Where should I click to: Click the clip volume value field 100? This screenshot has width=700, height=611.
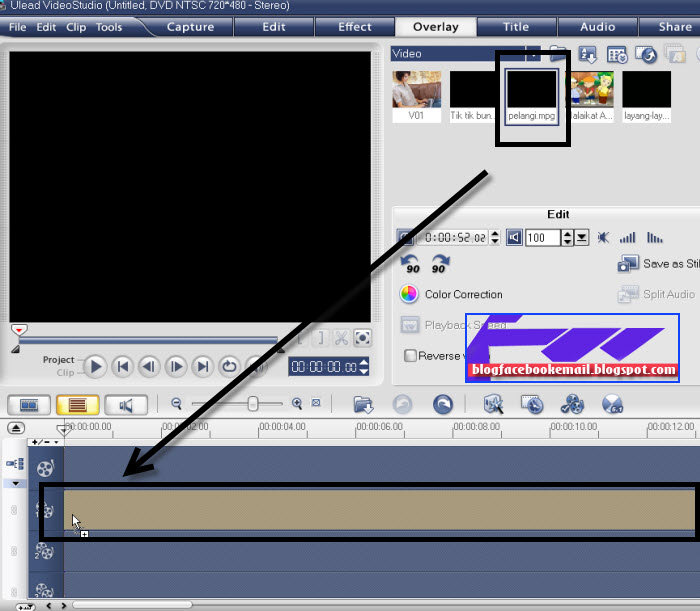542,237
